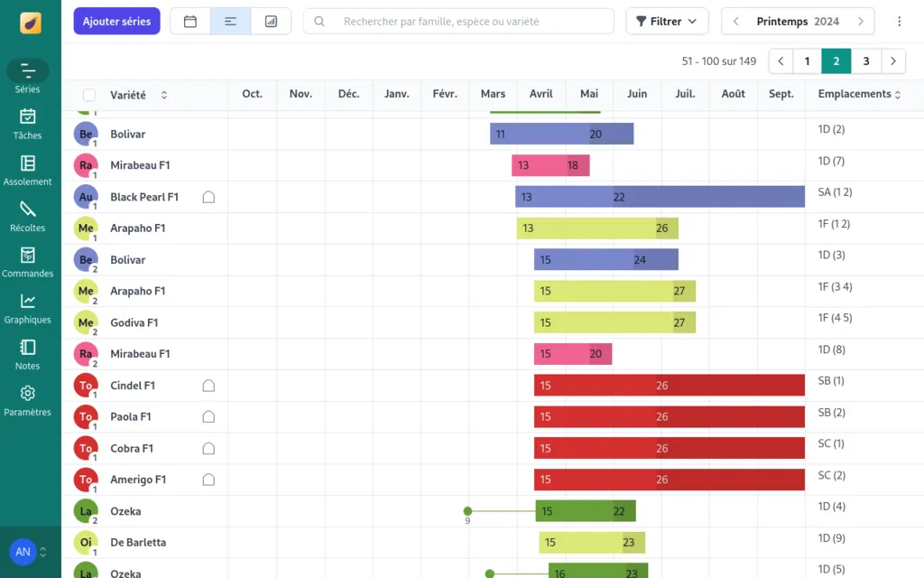Open the Filtrer dropdown

coord(667,21)
